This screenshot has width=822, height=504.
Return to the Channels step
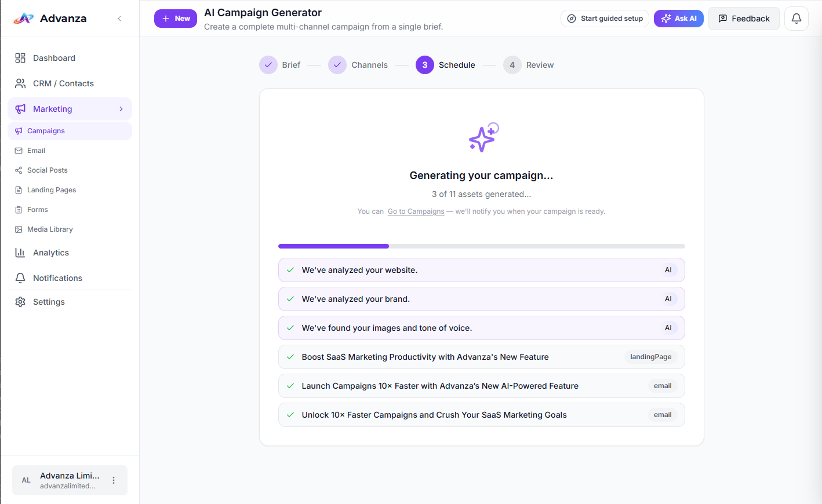coord(358,65)
